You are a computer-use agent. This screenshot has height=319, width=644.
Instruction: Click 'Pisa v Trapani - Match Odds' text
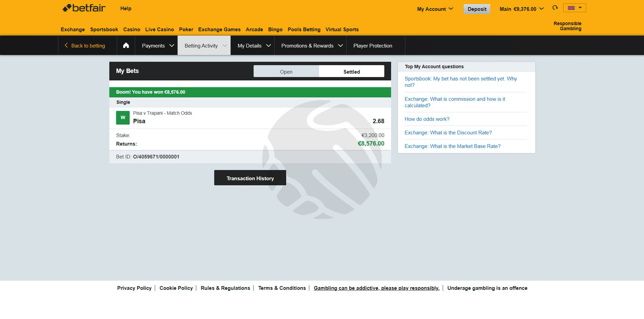click(x=163, y=113)
